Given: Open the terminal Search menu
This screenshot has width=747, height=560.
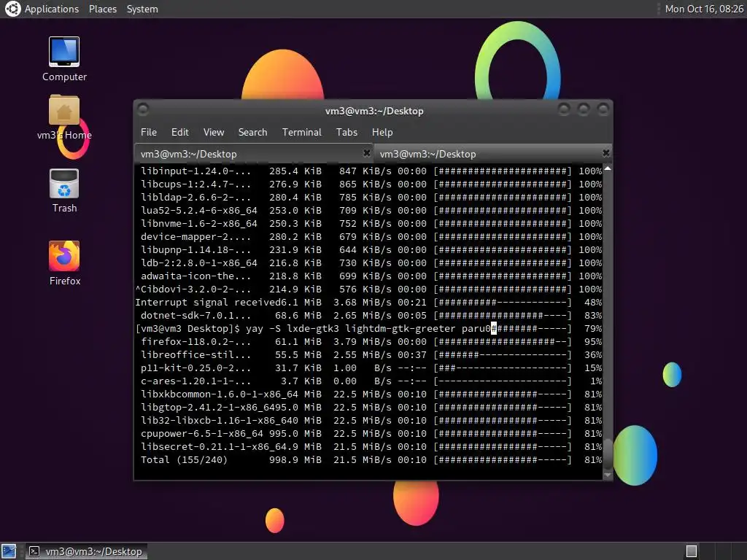Looking at the screenshot, I should click(252, 133).
